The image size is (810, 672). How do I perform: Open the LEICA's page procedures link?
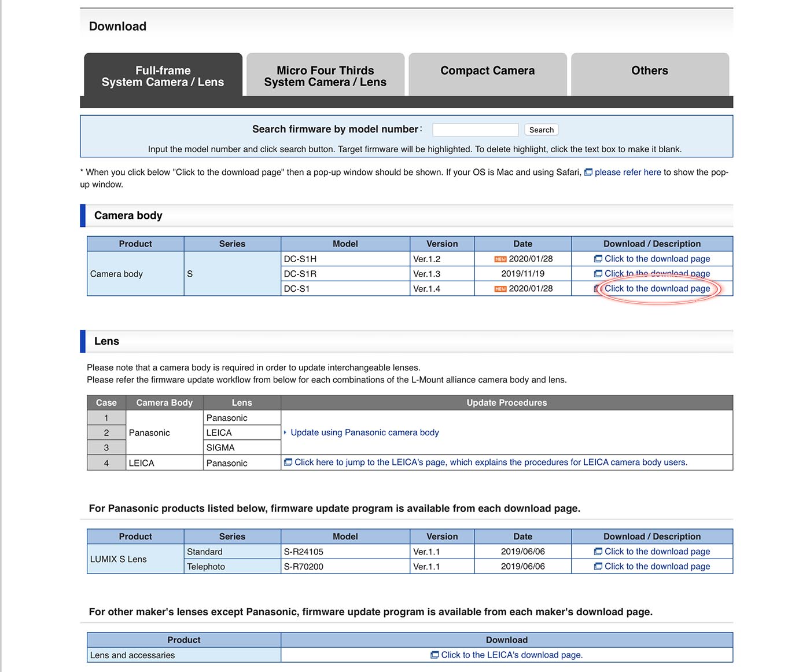point(491,462)
